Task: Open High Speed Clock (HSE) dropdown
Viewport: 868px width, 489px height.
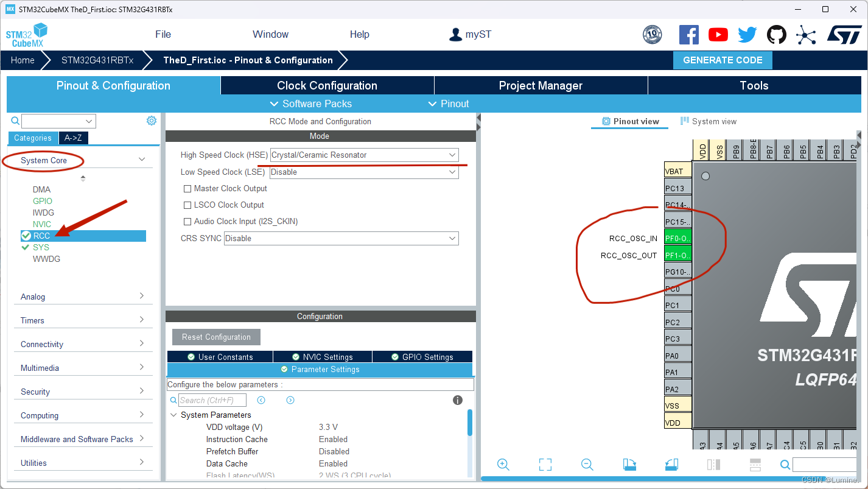Action: click(364, 155)
